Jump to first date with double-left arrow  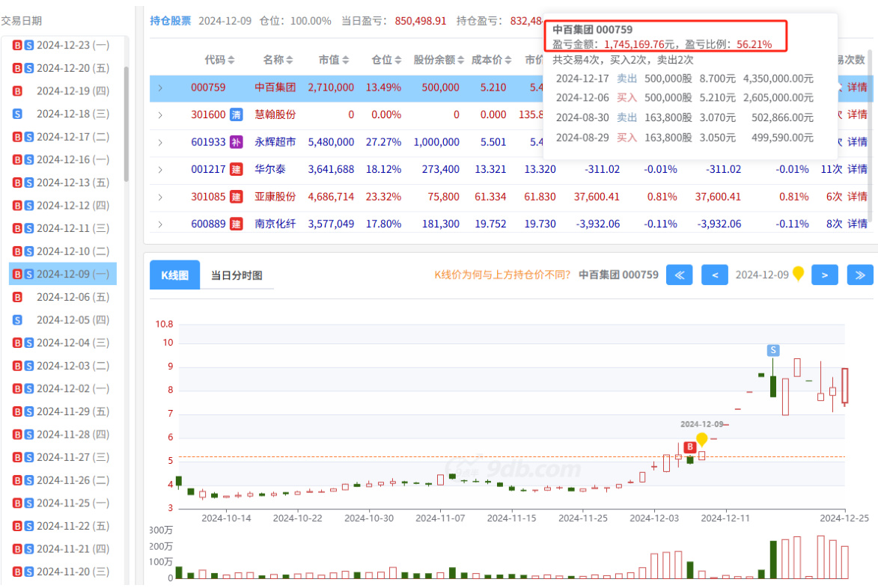click(679, 275)
